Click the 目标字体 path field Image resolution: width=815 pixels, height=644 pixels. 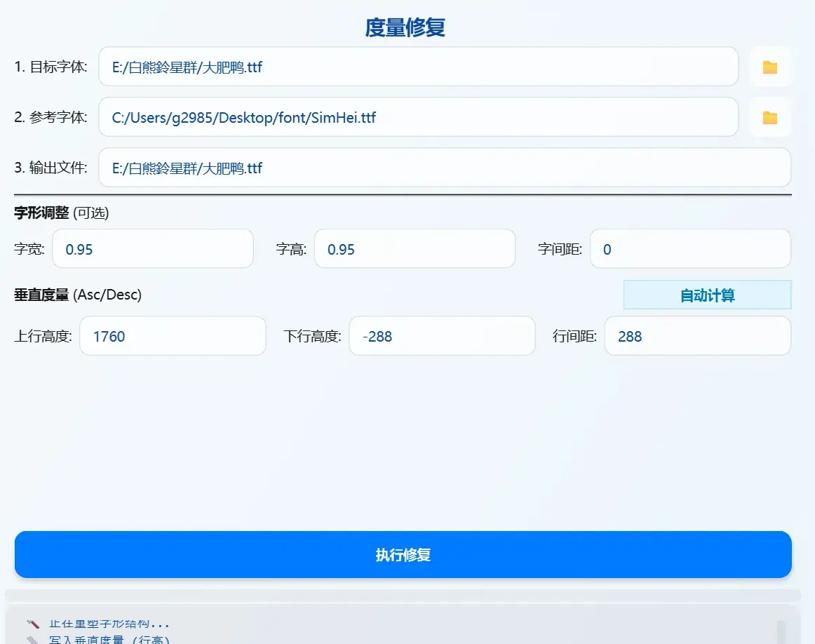tap(419, 67)
